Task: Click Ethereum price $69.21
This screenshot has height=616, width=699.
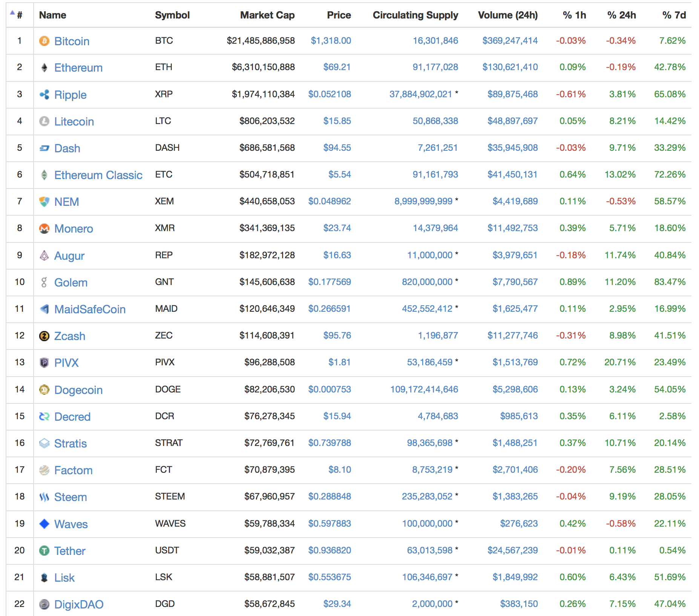Action: pos(337,67)
